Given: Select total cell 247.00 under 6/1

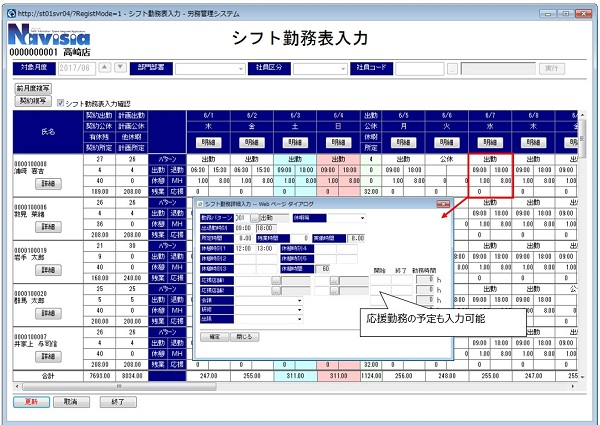Looking at the screenshot, I should [x=209, y=376].
